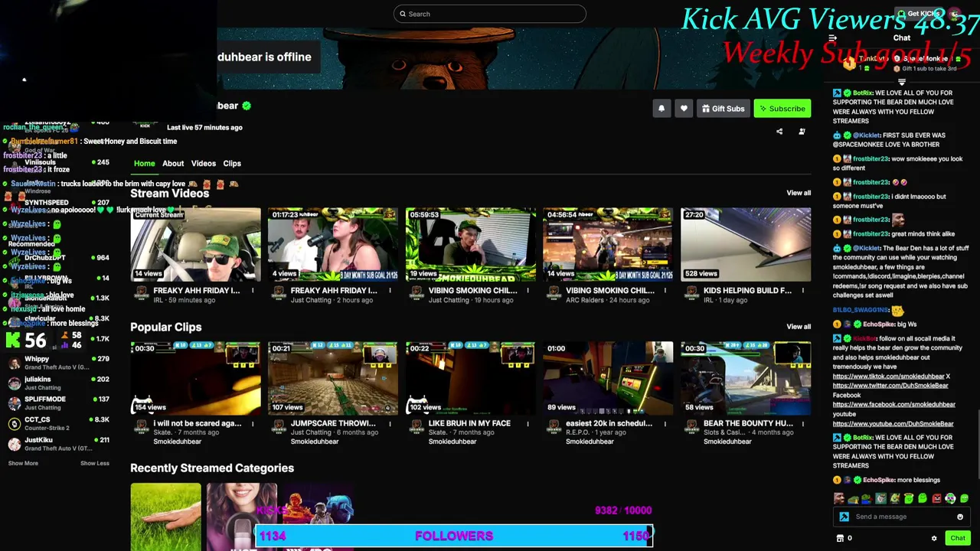The width and height of the screenshot is (980, 551).
Task: Insert the green halo emote
Action: tap(909, 499)
